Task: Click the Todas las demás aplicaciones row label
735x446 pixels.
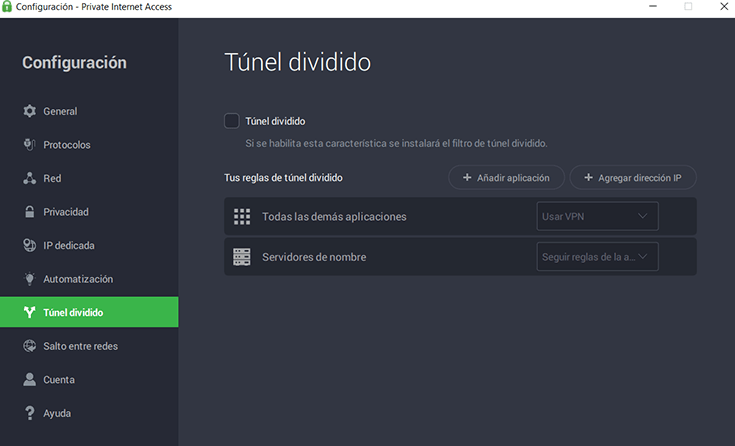Action: [334, 217]
